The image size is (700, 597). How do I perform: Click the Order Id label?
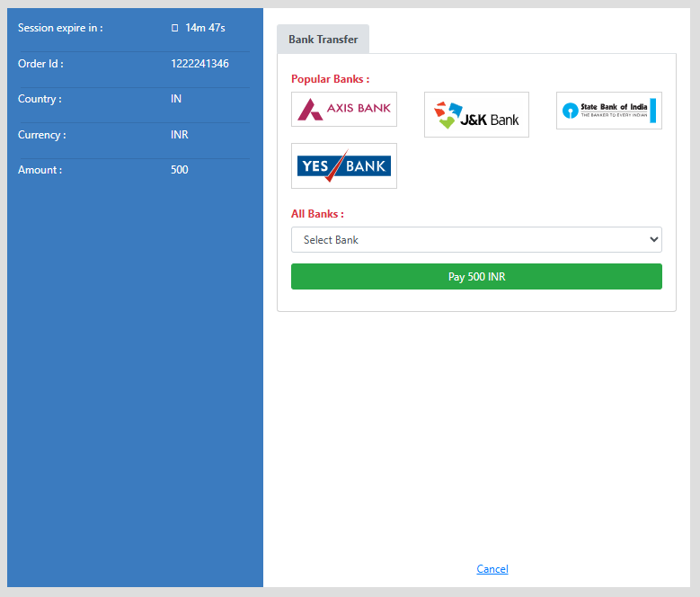coord(40,64)
